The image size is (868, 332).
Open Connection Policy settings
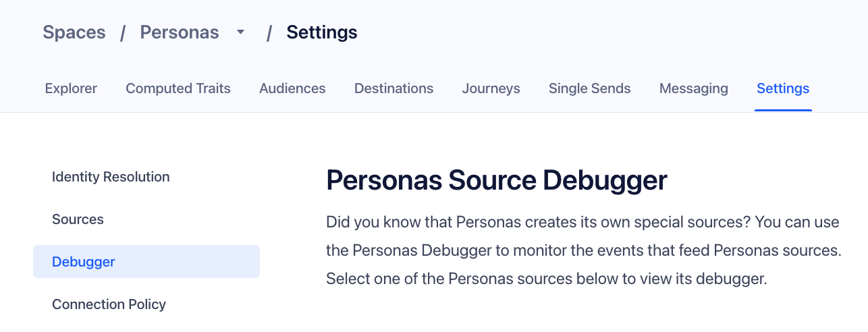point(109,304)
